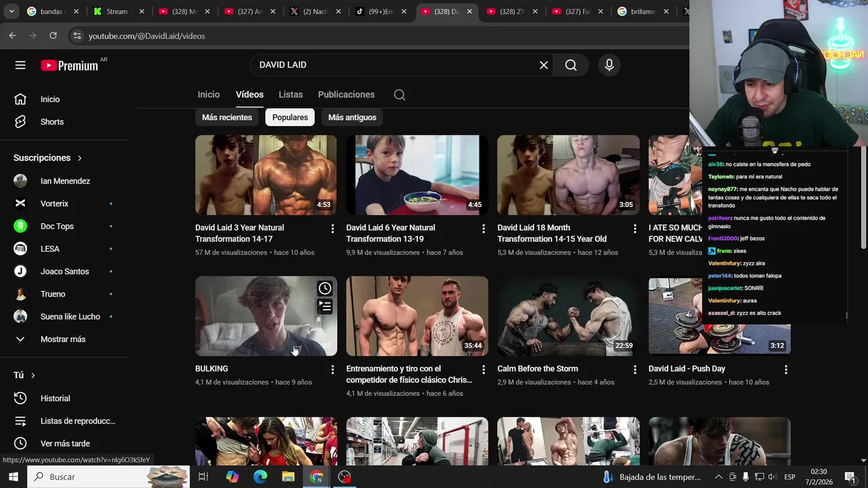The height and width of the screenshot is (488, 868).
Task: Go back using browser back arrow
Action: click(12, 36)
